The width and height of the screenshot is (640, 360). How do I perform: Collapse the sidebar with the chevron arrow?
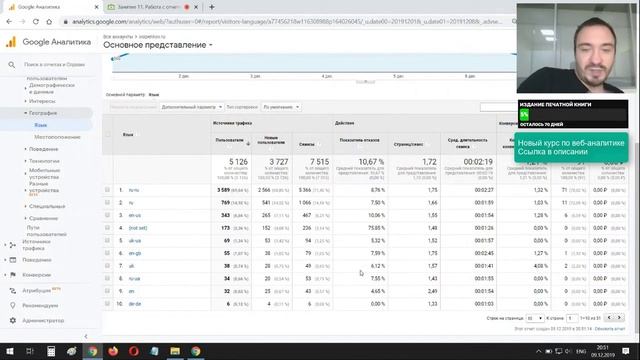[x=86, y=336]
